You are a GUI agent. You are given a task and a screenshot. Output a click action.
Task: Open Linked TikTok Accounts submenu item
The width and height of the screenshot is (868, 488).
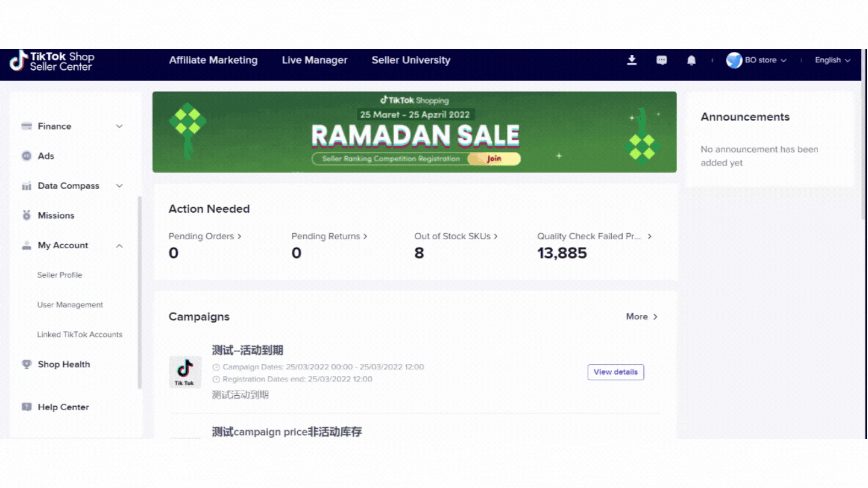(x=80, y=334)
